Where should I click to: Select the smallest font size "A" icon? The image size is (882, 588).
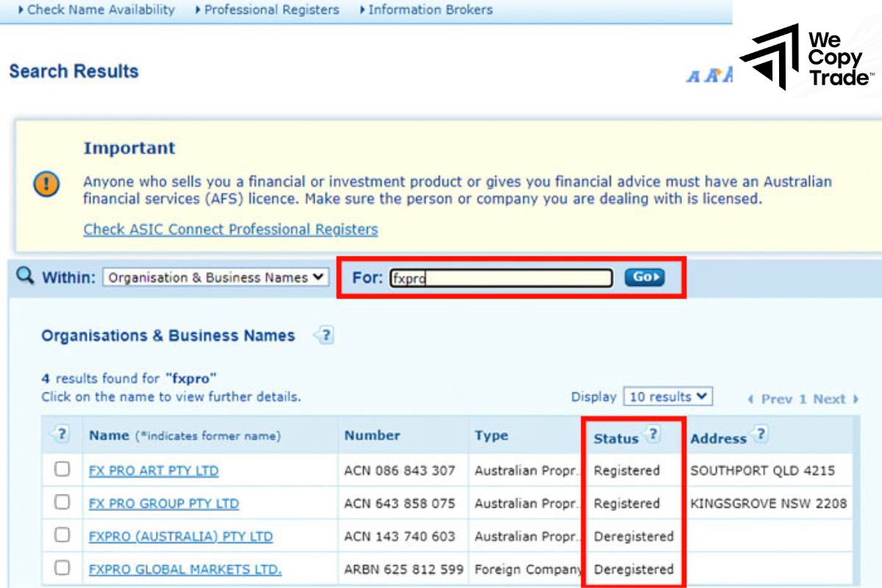[x=692, y=76]
